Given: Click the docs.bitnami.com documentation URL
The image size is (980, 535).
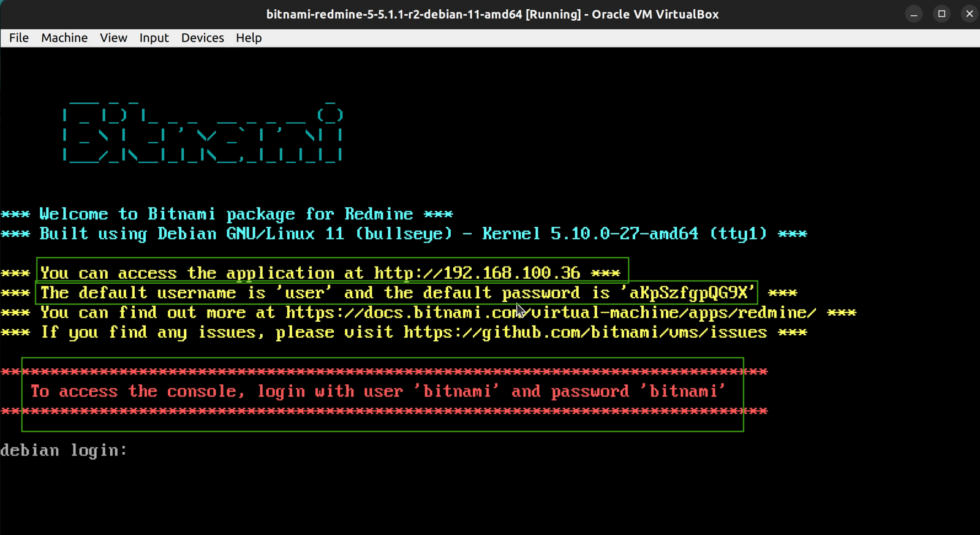Looking at the screenshot, I should point(550,313).
